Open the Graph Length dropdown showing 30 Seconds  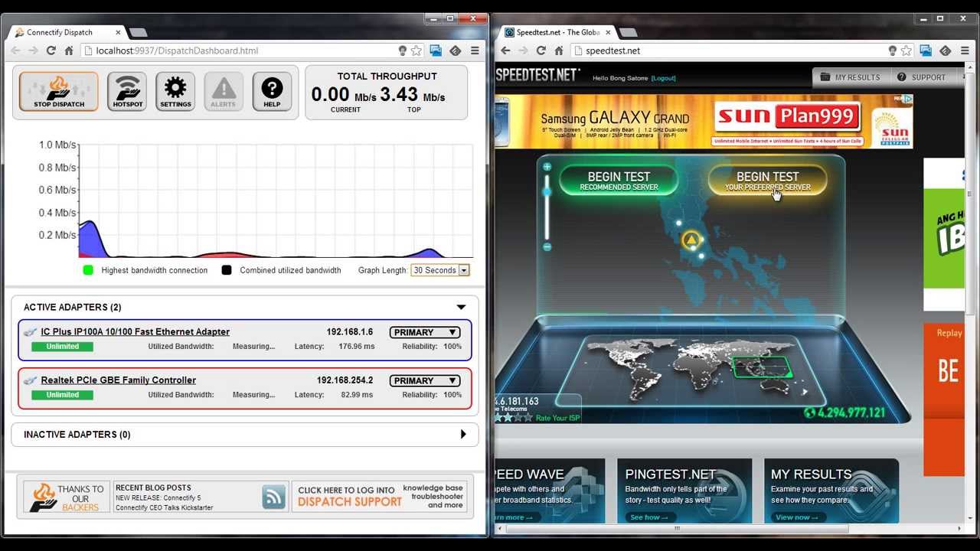tap(440, 270)
